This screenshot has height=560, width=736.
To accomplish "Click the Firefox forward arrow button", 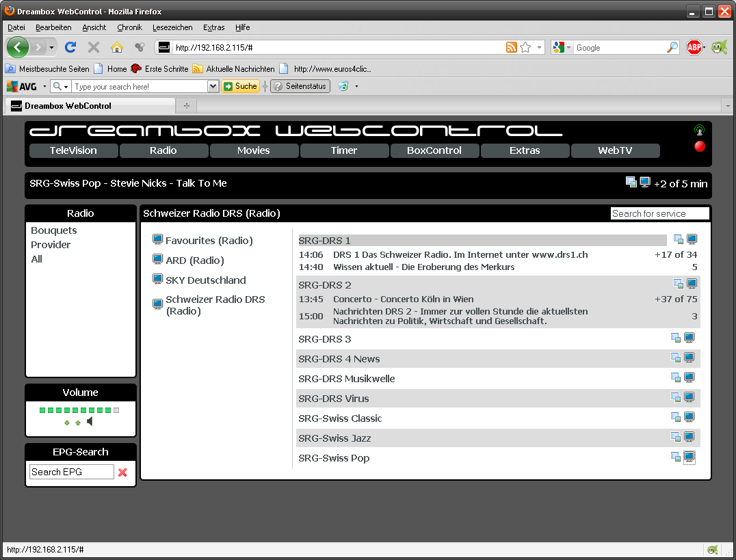I will pos(38,47).
